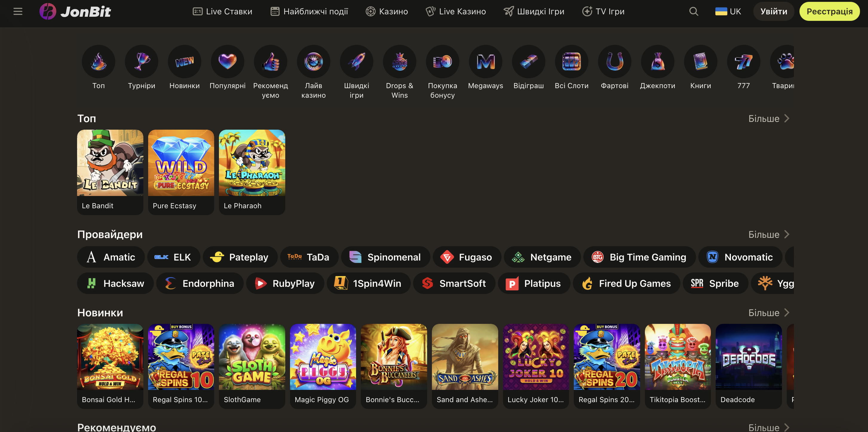
Task: Click the Книги book category icon
Action: point(700,62)
